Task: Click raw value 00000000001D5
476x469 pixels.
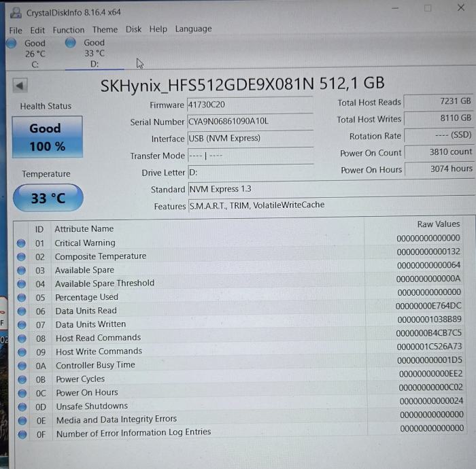Action: point(430,360)
